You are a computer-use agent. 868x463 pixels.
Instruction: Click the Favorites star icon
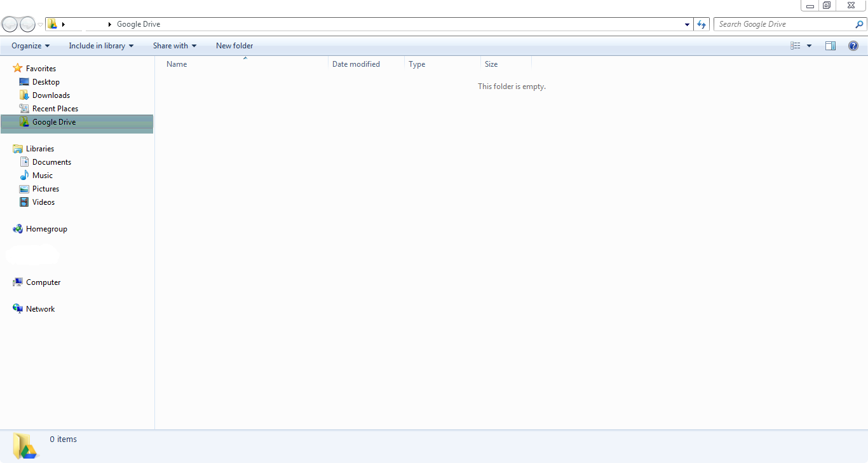coord(18,68)
